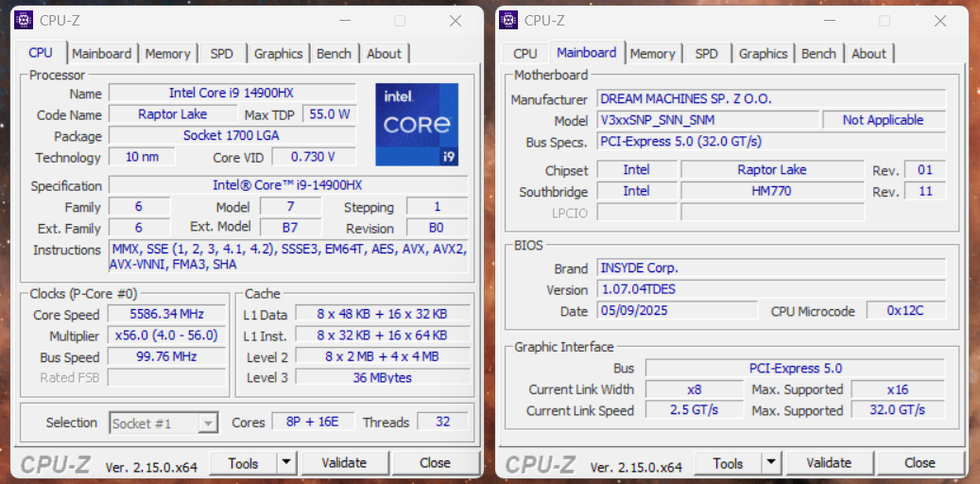Click the Technology value '10 nm'
The image size is (980, 484).
tap(142, 157)
